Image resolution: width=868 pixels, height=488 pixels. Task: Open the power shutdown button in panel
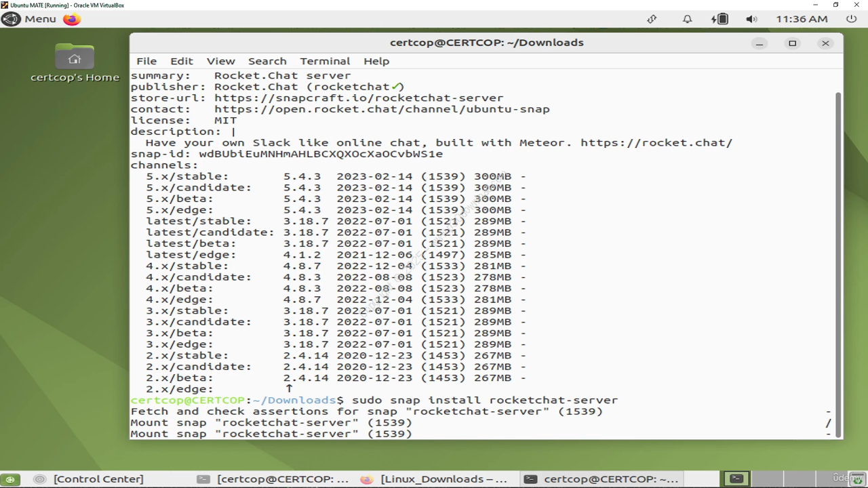pyautogui.click(x=852, y=19)
